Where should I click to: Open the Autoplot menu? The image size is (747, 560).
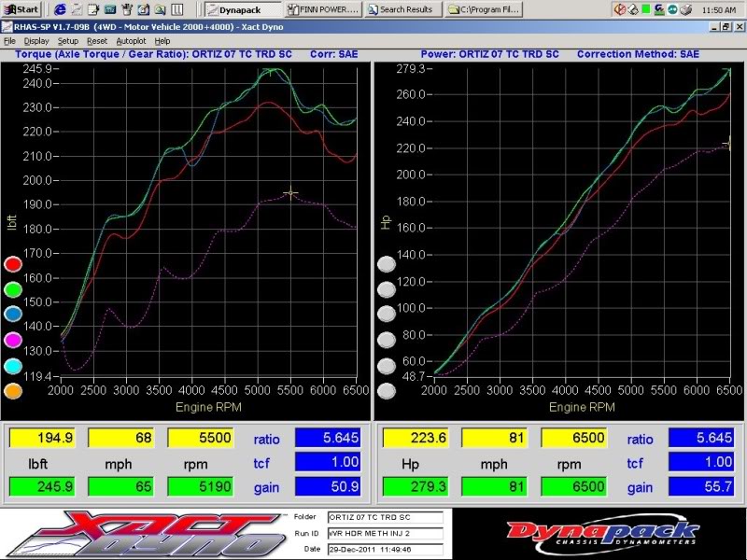tap(131, 41)
